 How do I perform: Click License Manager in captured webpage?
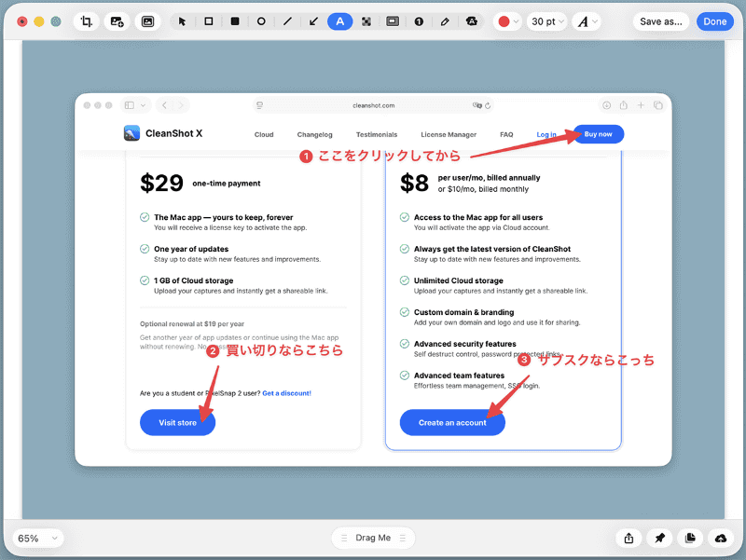[449, 134]
